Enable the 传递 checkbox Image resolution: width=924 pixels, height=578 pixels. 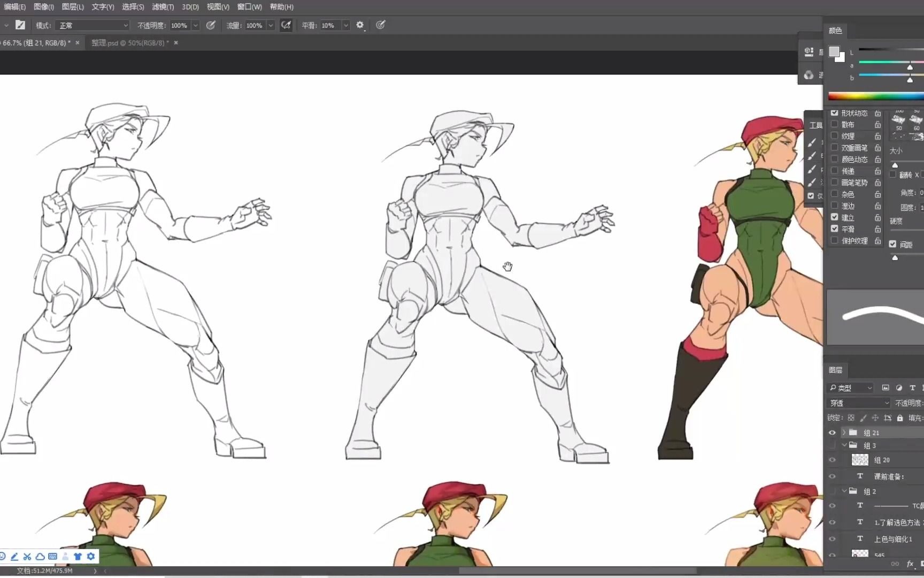coord(834,171)
